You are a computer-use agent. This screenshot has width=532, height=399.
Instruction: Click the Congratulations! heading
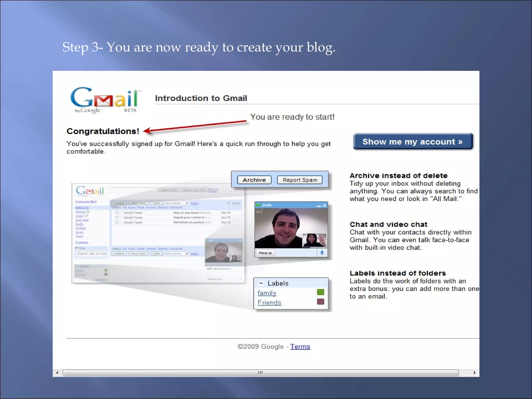[103, 131]
